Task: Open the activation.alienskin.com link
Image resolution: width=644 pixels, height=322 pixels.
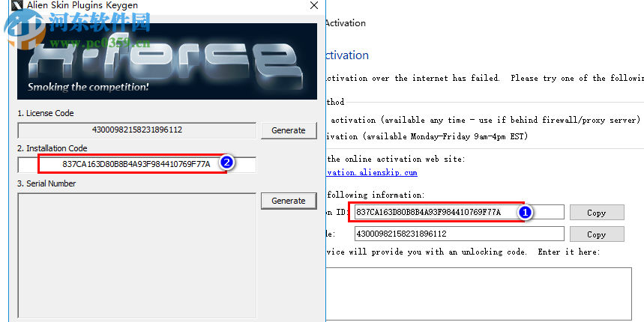Action: click(372, 172)
